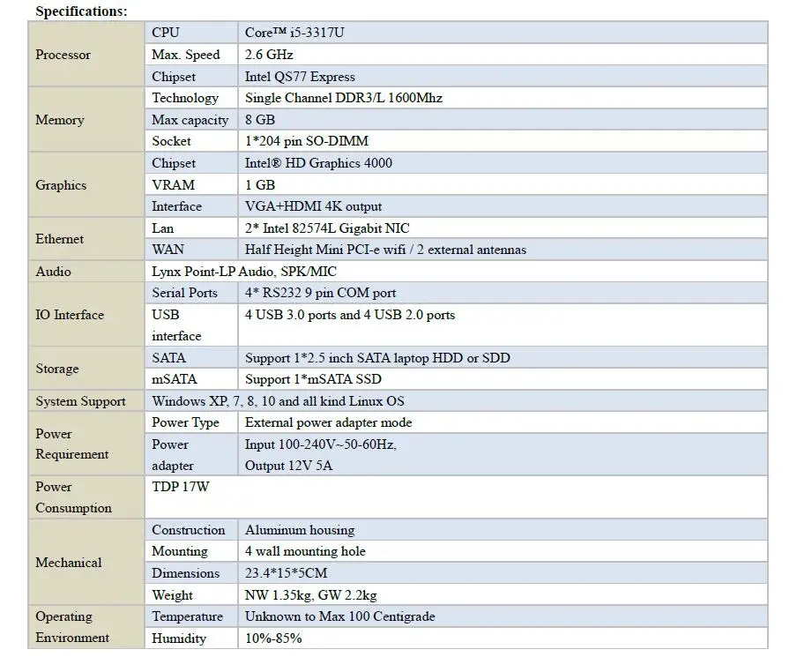Click the Power Requirement category cell
The height and width of the screenshot is (672, 797).
pos(86,444)
